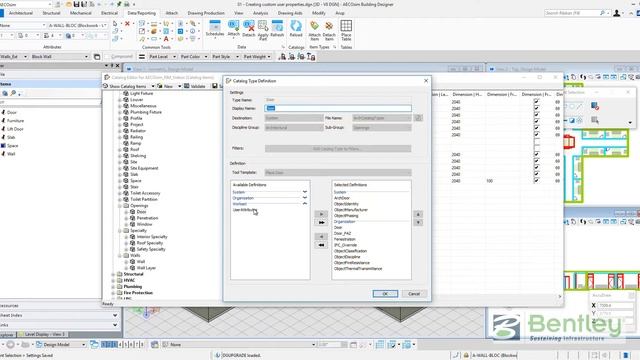Click the browse icon next to File Name

pyautogui.click(x=418, y=118)
